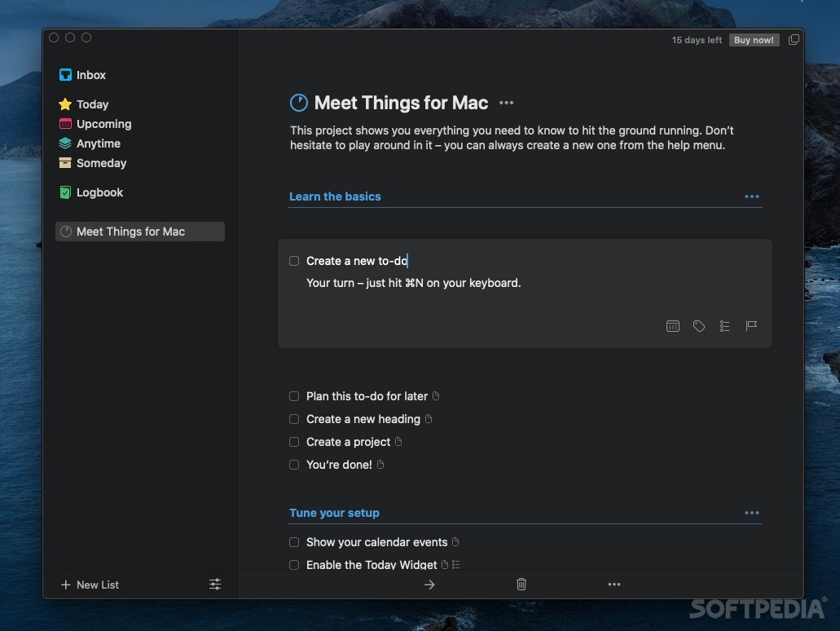Click note icon beside Enable the Today Widget

445,564
